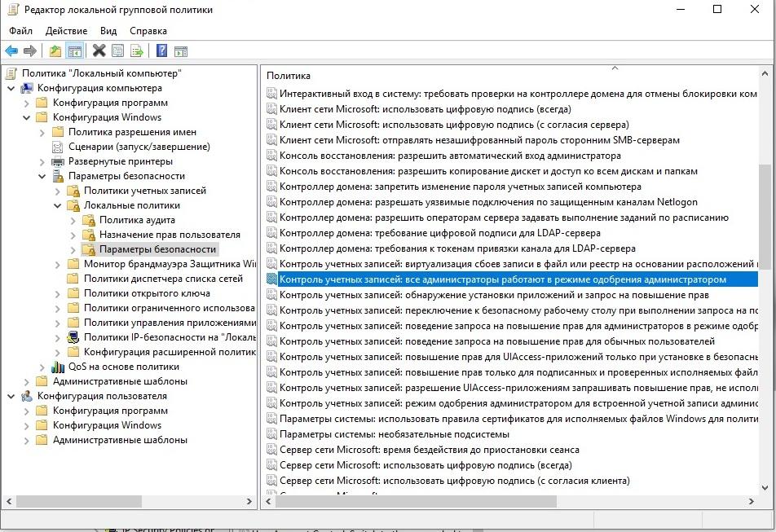Image resolution: width=776 pixels, height=532 pixels.
Task: Click policy icon for Параметры системы: необязательные подсистемы
Action: (x=271, y=434)
